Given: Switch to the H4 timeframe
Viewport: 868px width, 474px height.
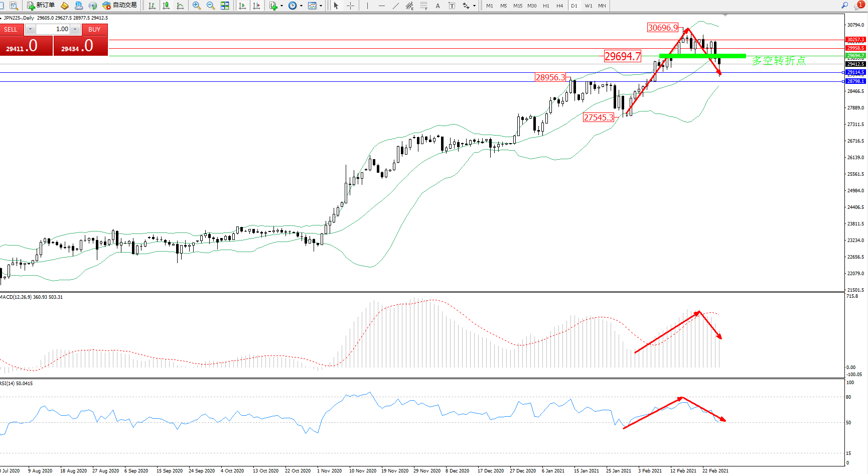Looking at the screenshot, I should pos(560,6).
